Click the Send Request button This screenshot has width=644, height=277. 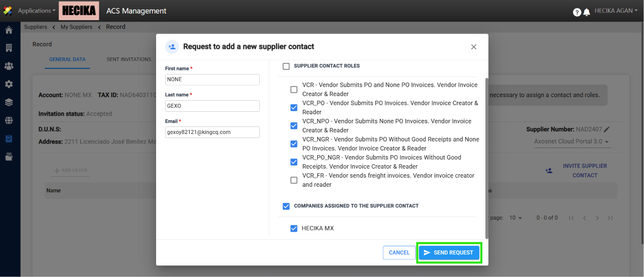449,253
